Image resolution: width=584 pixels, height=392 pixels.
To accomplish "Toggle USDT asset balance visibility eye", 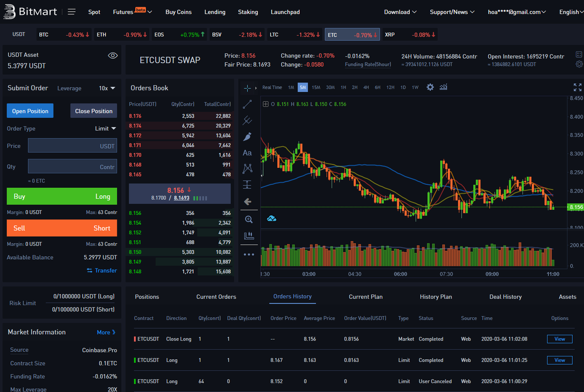I will coord(113,55).
